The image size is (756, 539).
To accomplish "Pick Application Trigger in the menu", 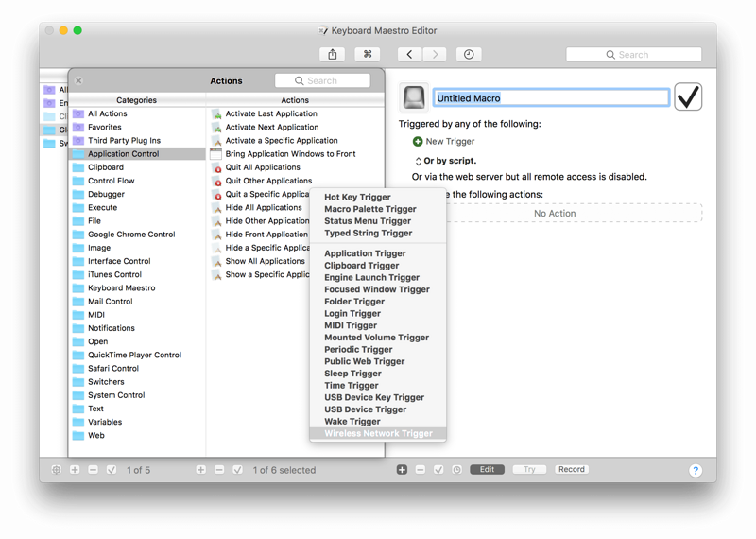I will (x=378, y=253).
